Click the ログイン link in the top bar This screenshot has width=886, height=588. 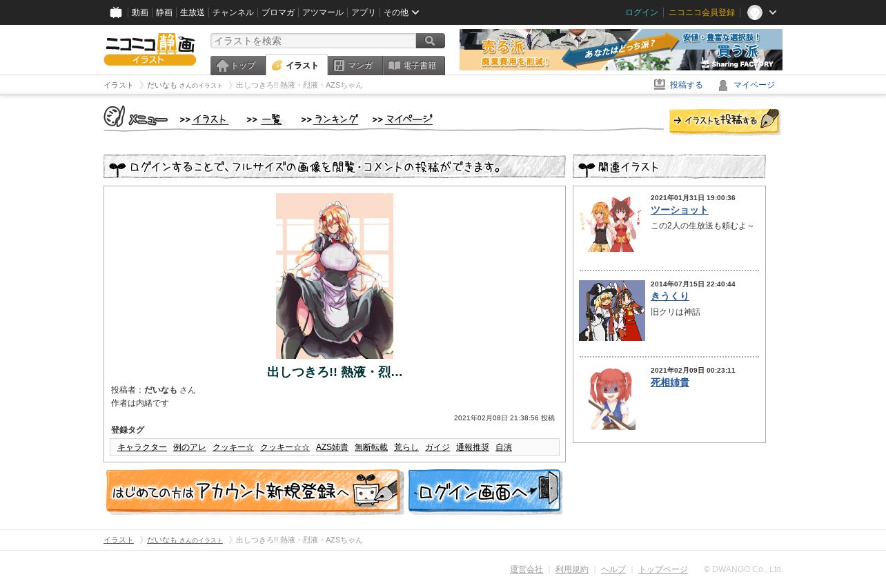642,12
